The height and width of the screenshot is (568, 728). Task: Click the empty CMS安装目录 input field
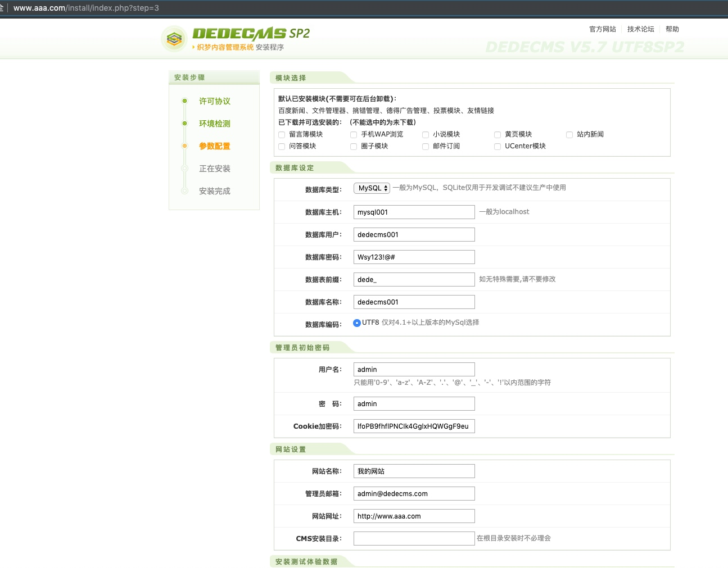[414, 538]
